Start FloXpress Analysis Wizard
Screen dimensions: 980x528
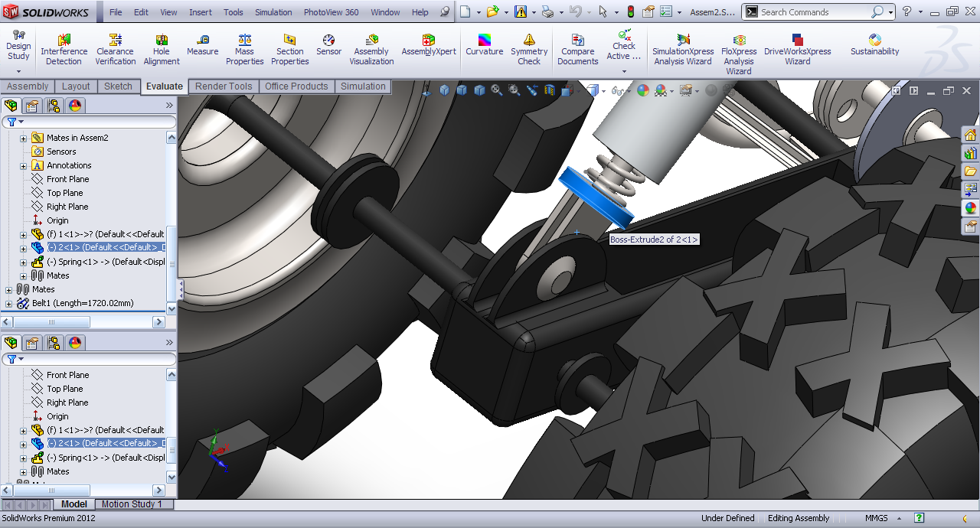(x=738, y=54)
